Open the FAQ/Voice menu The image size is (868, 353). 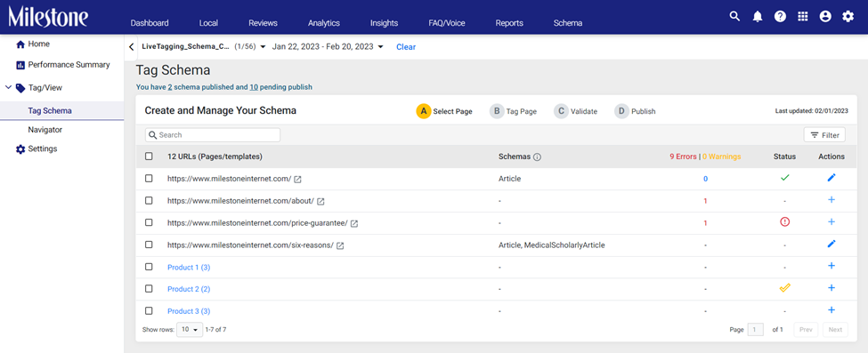click(447, 23)
